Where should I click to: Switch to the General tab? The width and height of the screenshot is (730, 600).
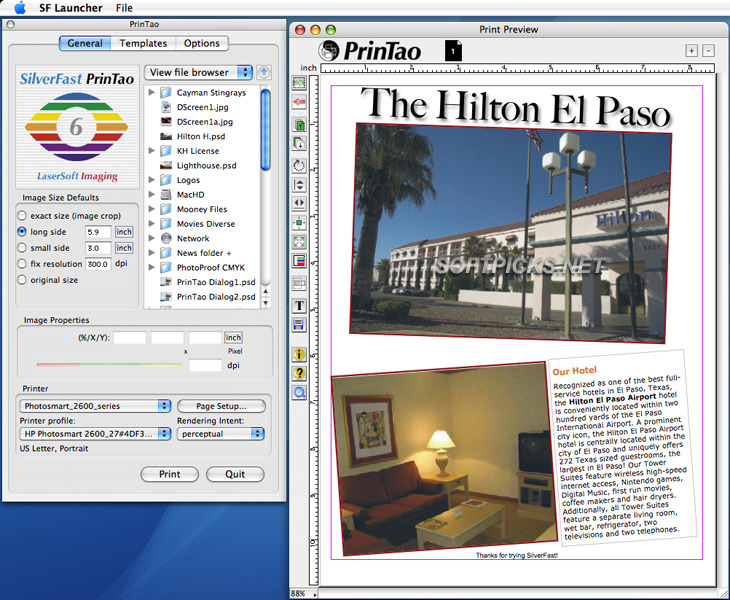[85, 43]
